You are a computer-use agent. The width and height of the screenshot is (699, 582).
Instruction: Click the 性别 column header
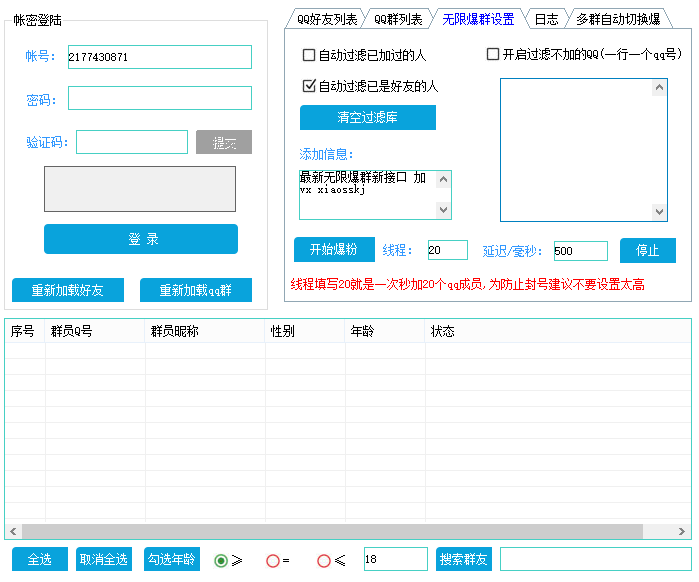(305, 331)
